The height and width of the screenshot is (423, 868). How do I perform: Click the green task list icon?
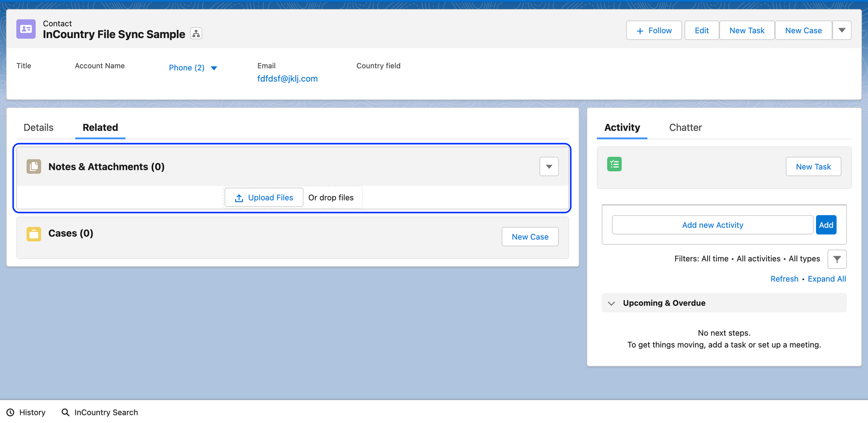[x=614, y=164]
